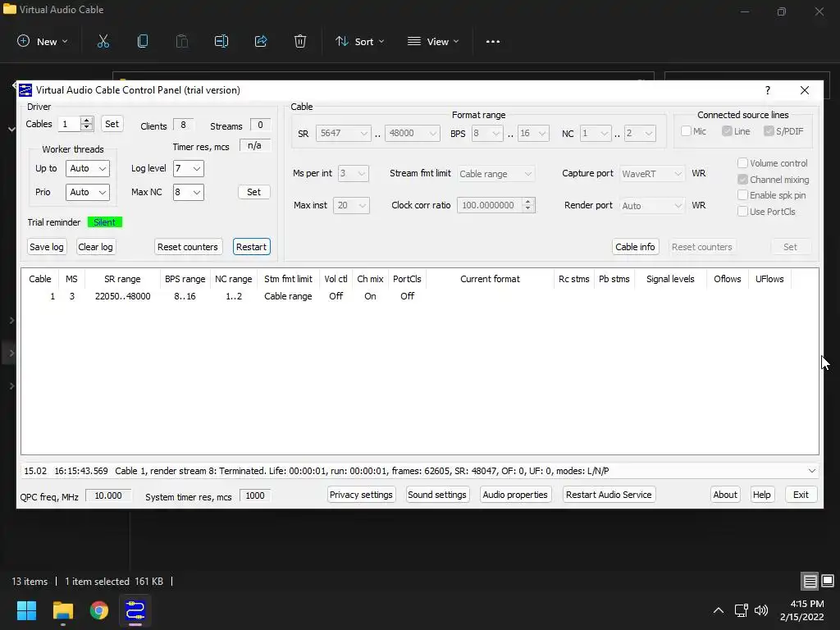840x630 pixels.
Task: Click the help question mark in Control Panel title bar
Action: (768, 90)
